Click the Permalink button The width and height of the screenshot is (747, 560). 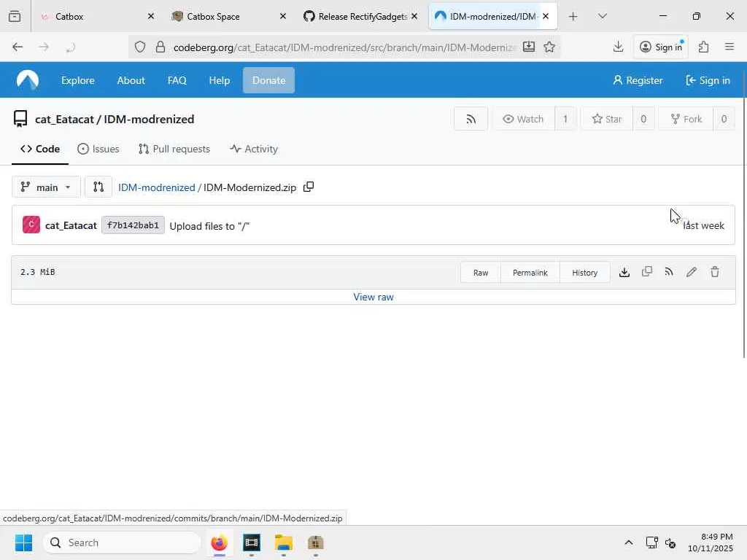pyautogui.click(x=530, y=273)
